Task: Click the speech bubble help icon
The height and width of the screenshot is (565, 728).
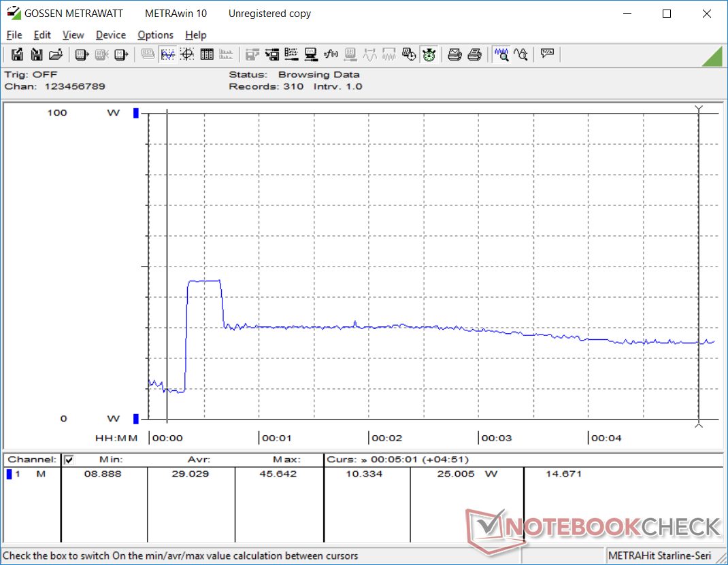Action: click(x=547, y=54)
